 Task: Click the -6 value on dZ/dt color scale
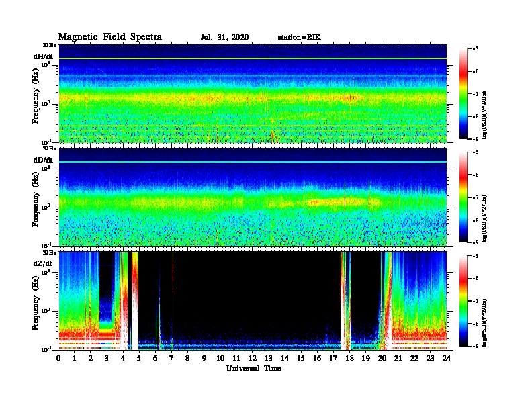476,278
